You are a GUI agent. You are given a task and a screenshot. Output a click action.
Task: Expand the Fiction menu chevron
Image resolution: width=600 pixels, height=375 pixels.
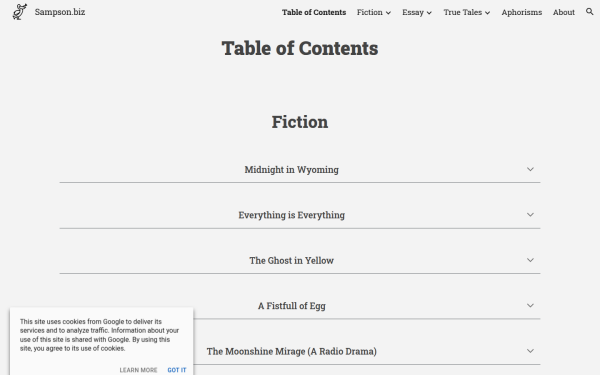coord(388,13)
